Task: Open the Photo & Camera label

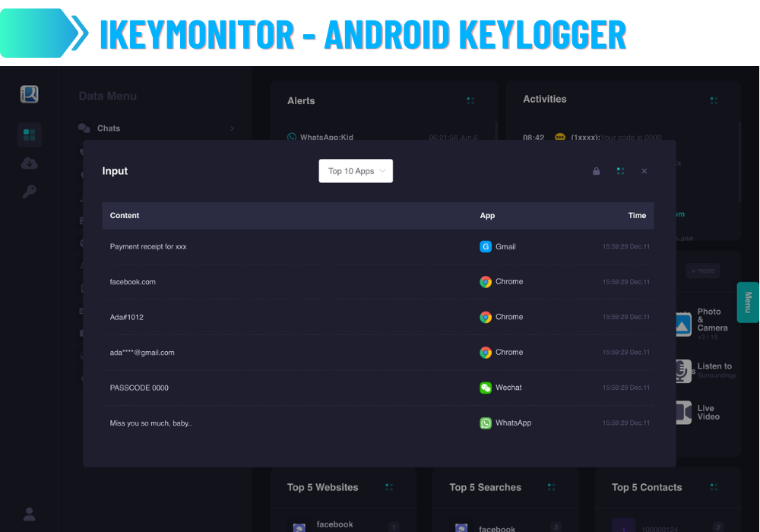Action: tap(713, 320)
